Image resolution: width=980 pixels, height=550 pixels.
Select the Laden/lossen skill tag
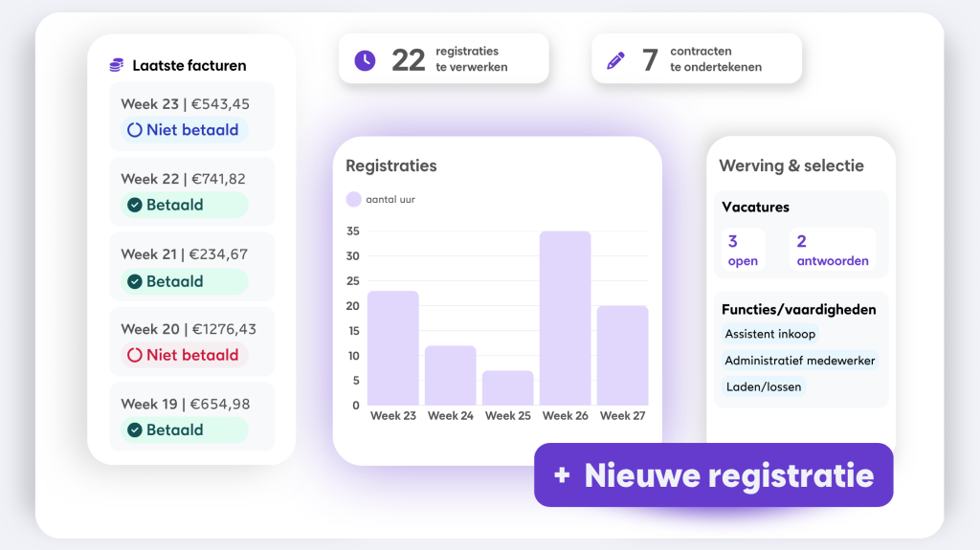tap(763, 387)
